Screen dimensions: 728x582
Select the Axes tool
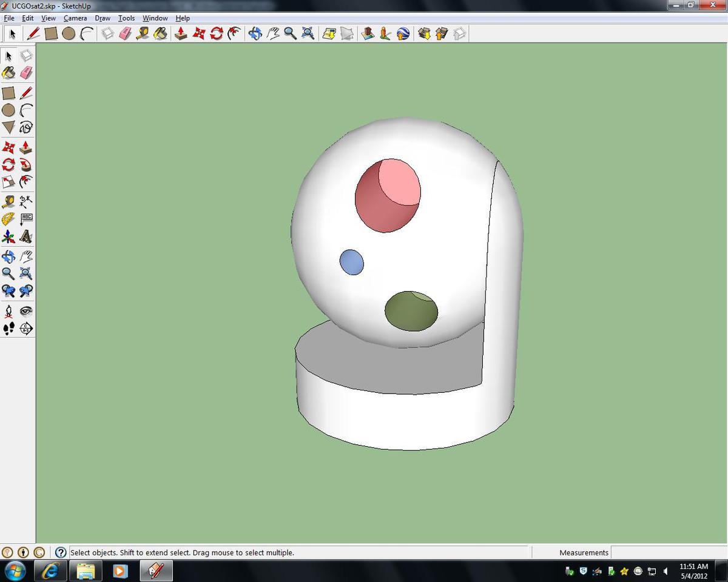click(8, 236)
